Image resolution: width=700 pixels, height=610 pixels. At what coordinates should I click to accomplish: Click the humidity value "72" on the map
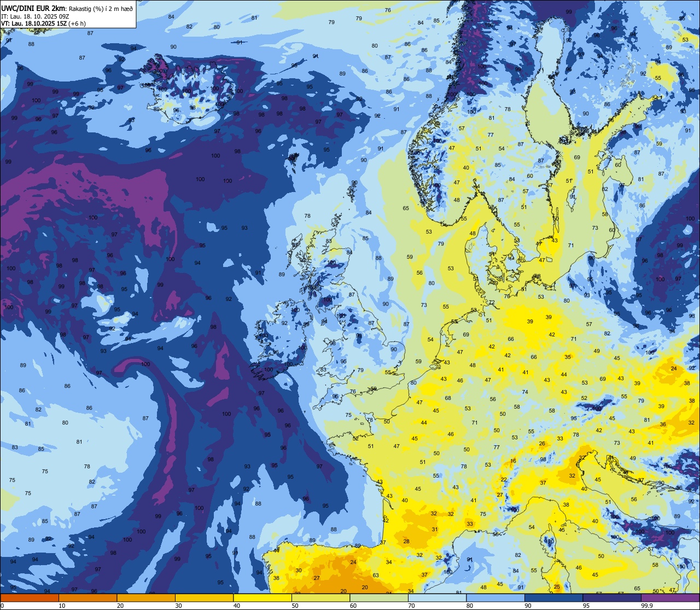(x=491, y=302)
